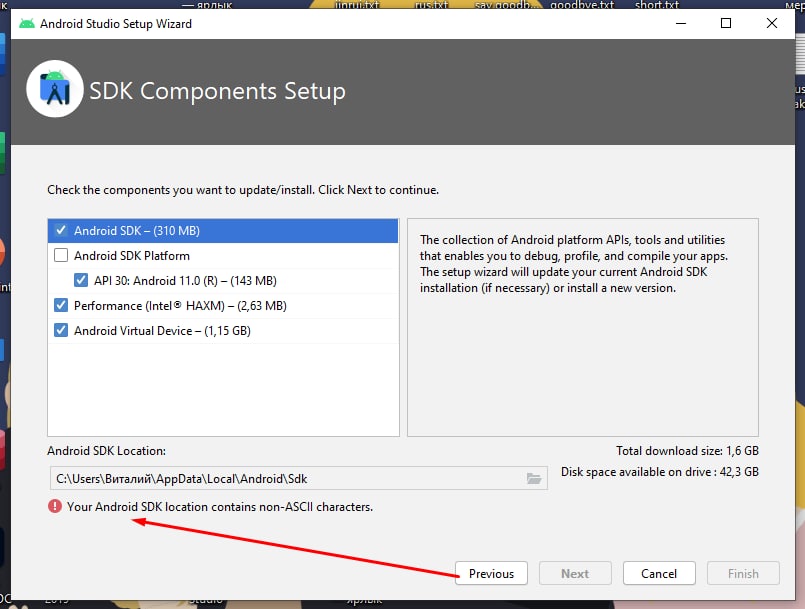Close the Android Studio Setup Wizard window
This screenshot has width=805, height=609.
point(772,23)
